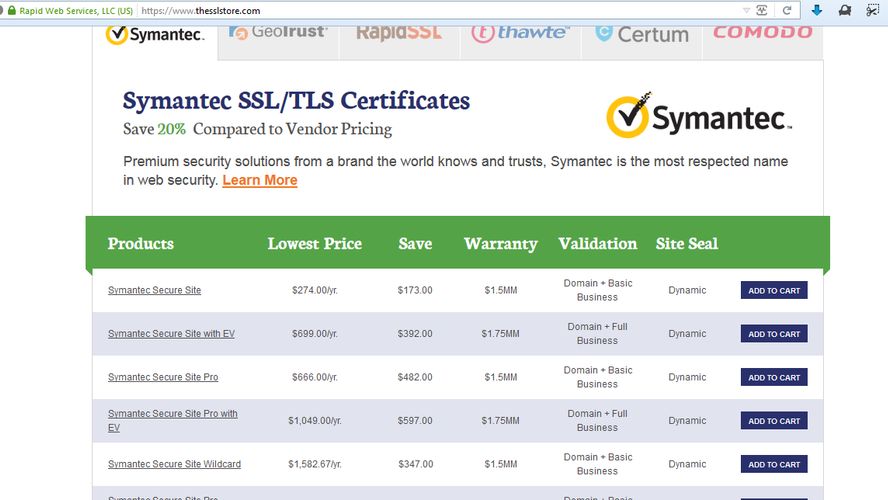Open the thawte brand tab
Viewport: 888px width, 500px height.
click(x=520, y=33)
